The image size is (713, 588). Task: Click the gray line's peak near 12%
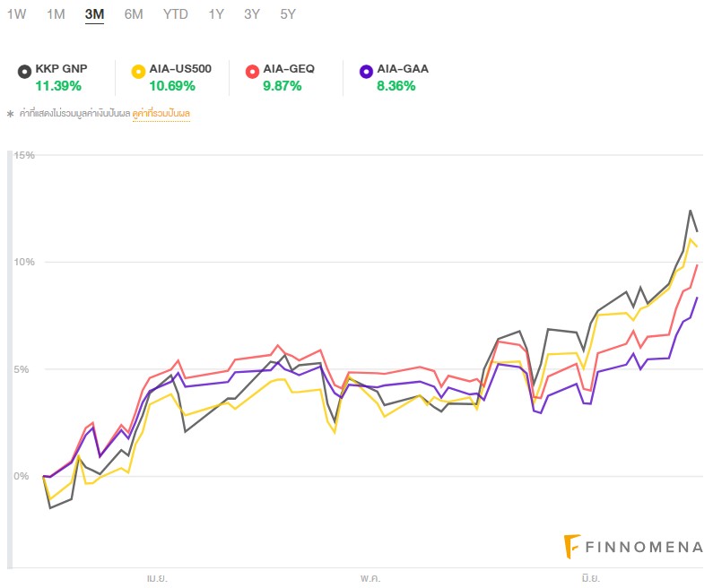click(x=690, y=212)
